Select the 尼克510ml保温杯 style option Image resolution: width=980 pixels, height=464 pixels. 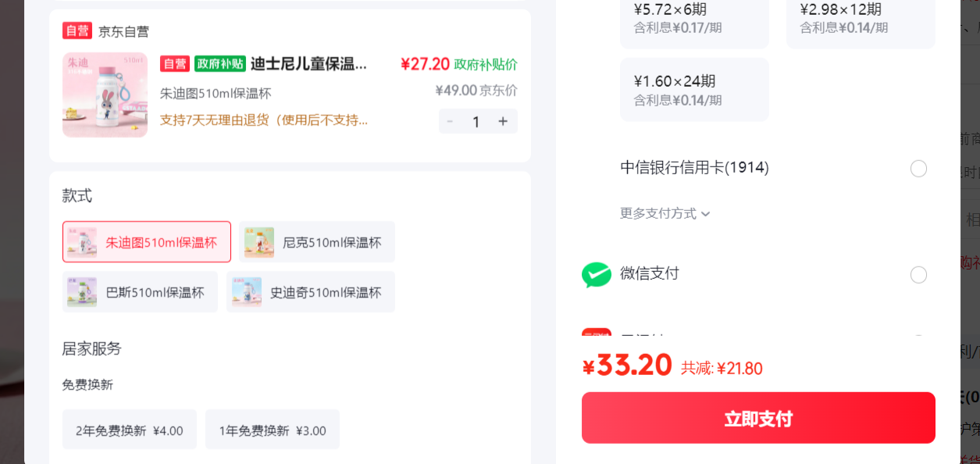(x=317, y=242)
